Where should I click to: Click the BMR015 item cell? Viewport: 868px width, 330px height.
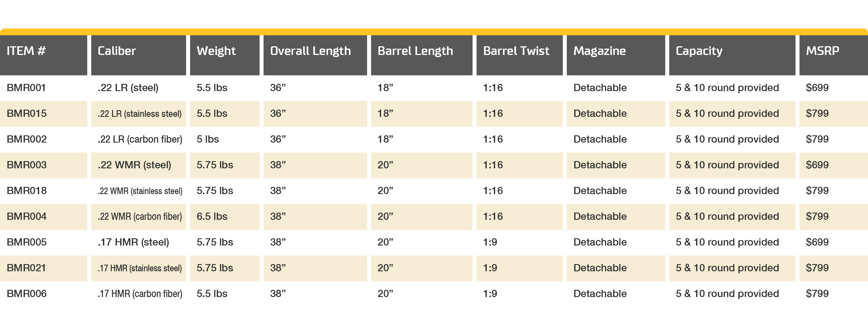click(43, 114)
